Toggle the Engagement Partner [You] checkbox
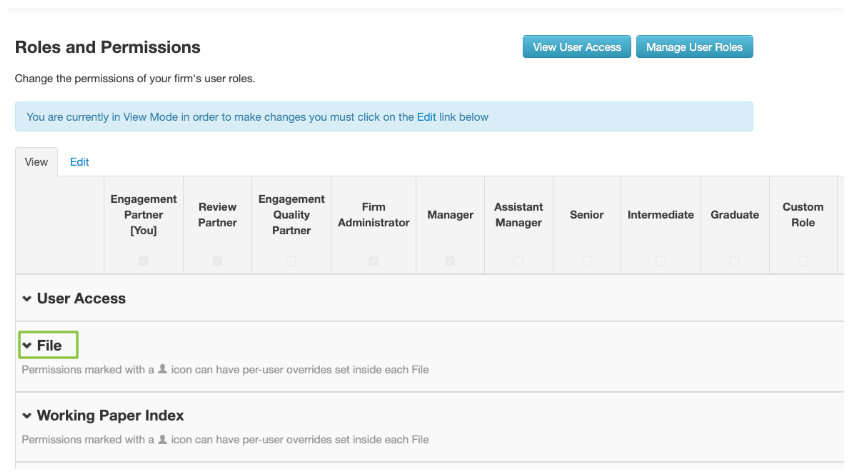 coord(143,261)
